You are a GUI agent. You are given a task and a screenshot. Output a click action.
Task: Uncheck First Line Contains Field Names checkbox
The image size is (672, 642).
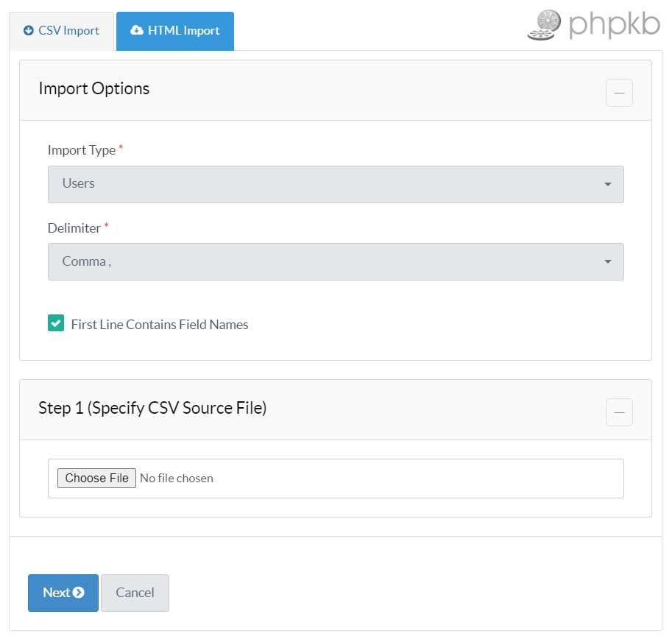point(56,323)
